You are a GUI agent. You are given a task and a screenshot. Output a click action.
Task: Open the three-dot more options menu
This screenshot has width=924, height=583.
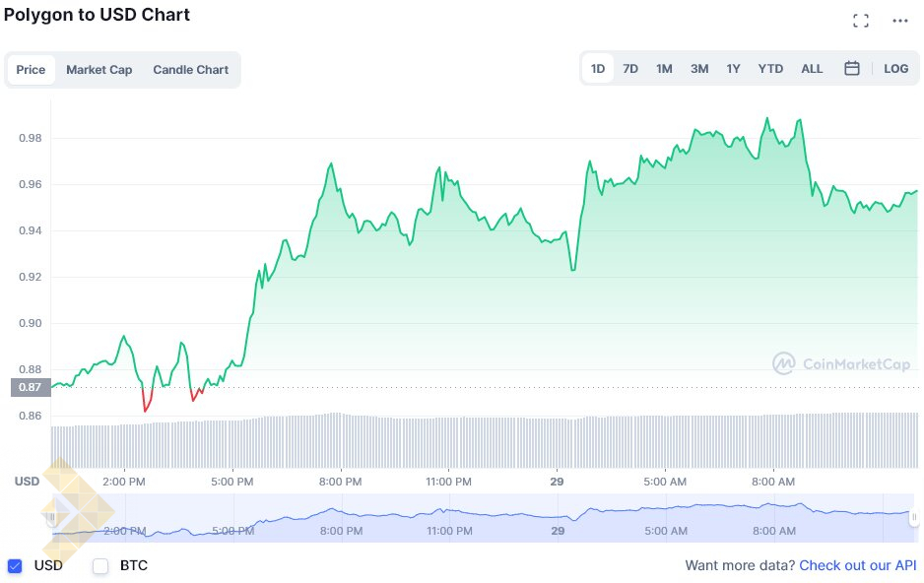(x=900, y=21)
